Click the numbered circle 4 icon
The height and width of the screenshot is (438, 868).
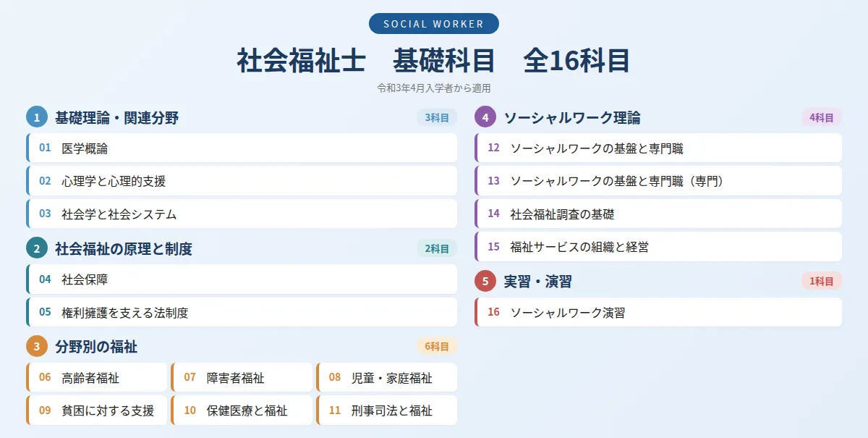485,117
